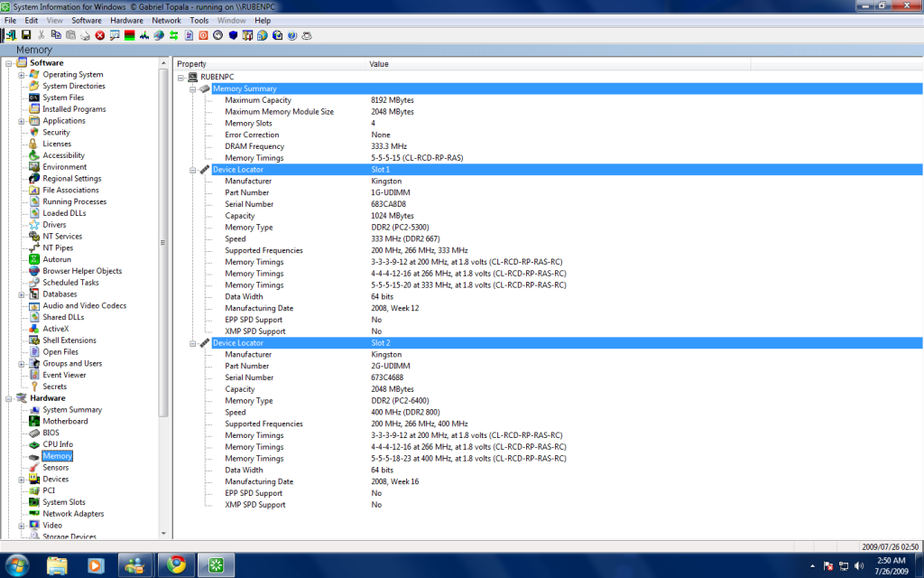Open Motherboard in the Hardware tree
The width and height of the screenshot is (924, 578).
pyautogui.click(x=65, y=421)
